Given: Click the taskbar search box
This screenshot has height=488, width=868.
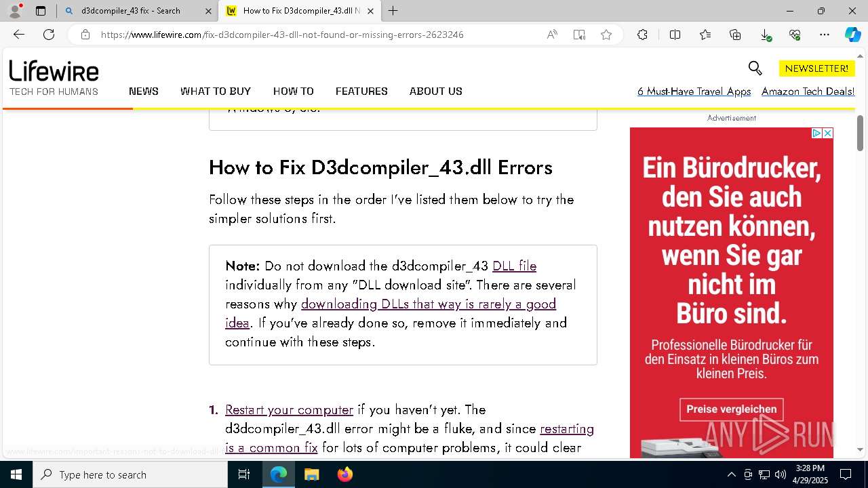Looking at the screenshot, I should pyautogui.click(x=130, y=474).
